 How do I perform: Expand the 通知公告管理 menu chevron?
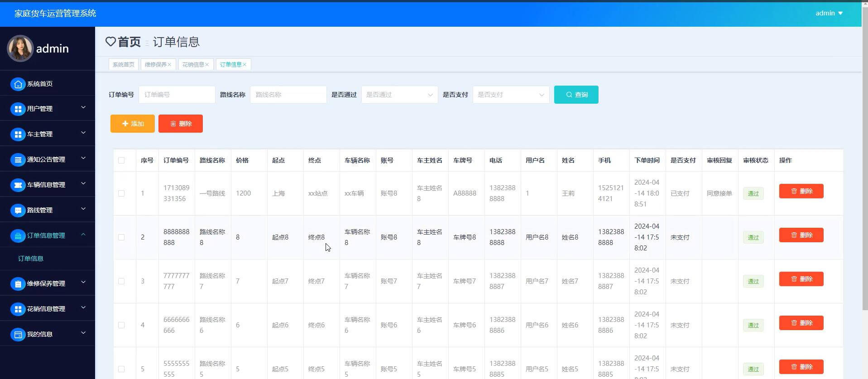[83, 158]
